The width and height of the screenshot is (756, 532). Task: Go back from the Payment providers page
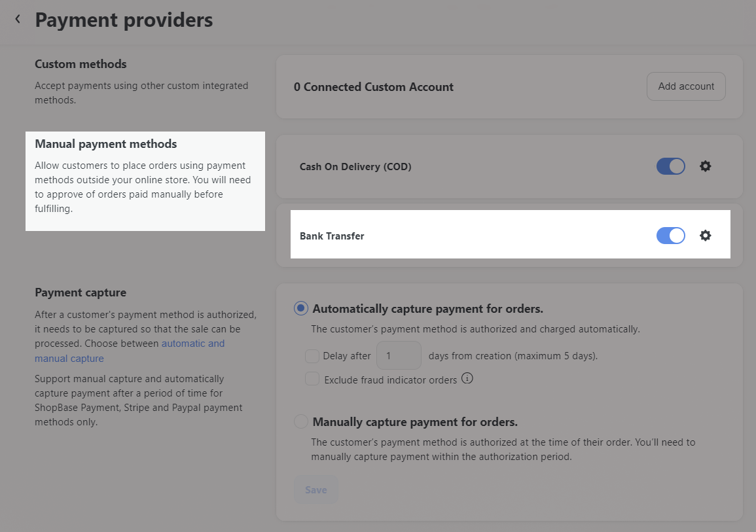[x=18, y=20]
